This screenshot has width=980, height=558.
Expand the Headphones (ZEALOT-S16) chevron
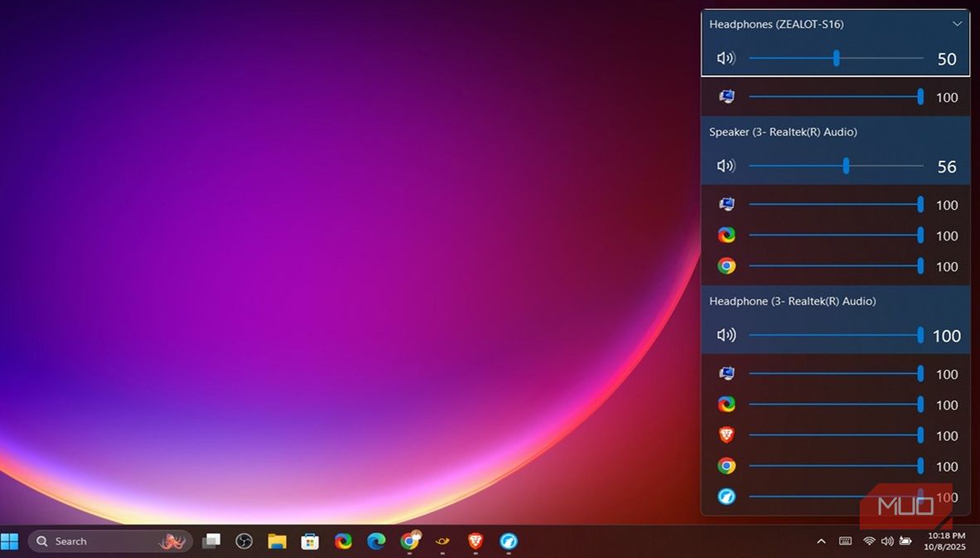point(957,24)
